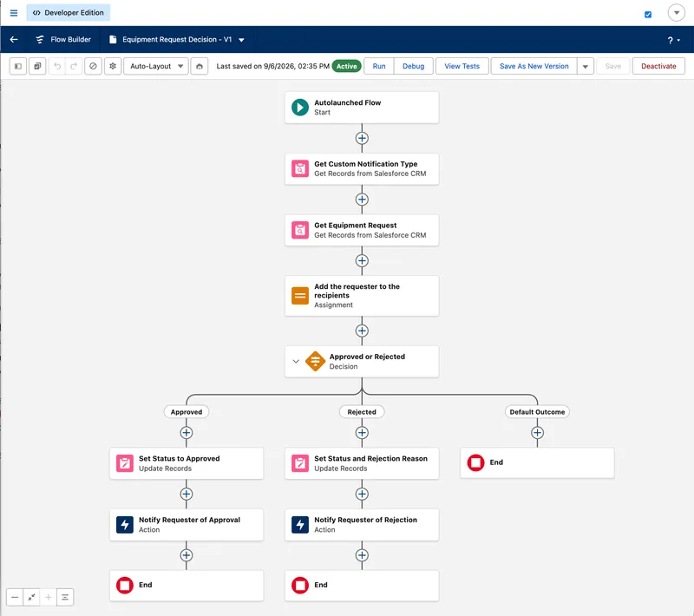Select Notify Requester of Approval lightning icon

point(124,524)
